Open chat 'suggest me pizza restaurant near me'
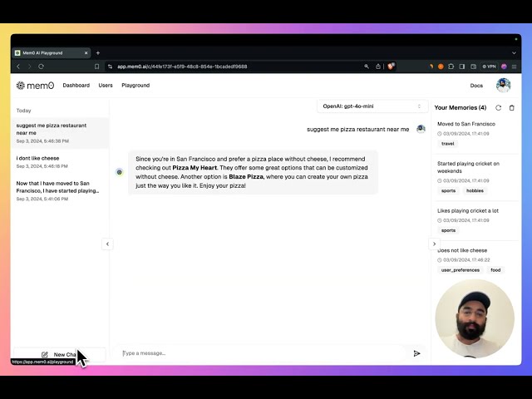Screen dimensions: 532x399 coord(60,133)
